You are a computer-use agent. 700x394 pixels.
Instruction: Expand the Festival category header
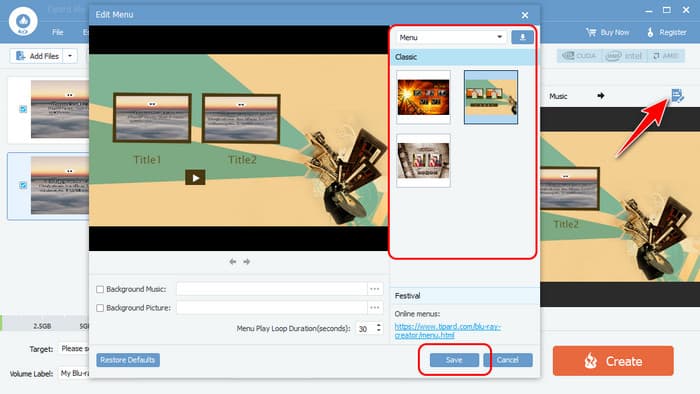pyautogui.click(x=465, y=296)
